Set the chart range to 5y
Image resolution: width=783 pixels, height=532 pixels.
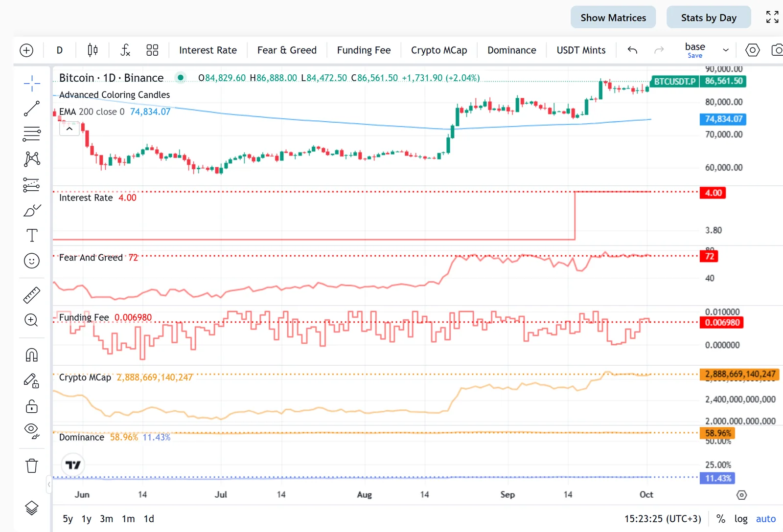pyautogui.click(x=68, y=519)
